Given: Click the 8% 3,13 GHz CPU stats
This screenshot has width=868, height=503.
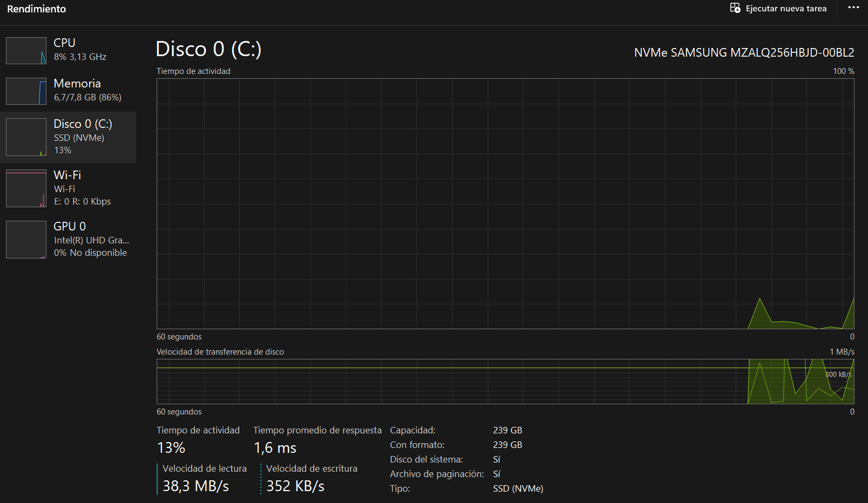Looking at the screenshot, I should [80, 57].
